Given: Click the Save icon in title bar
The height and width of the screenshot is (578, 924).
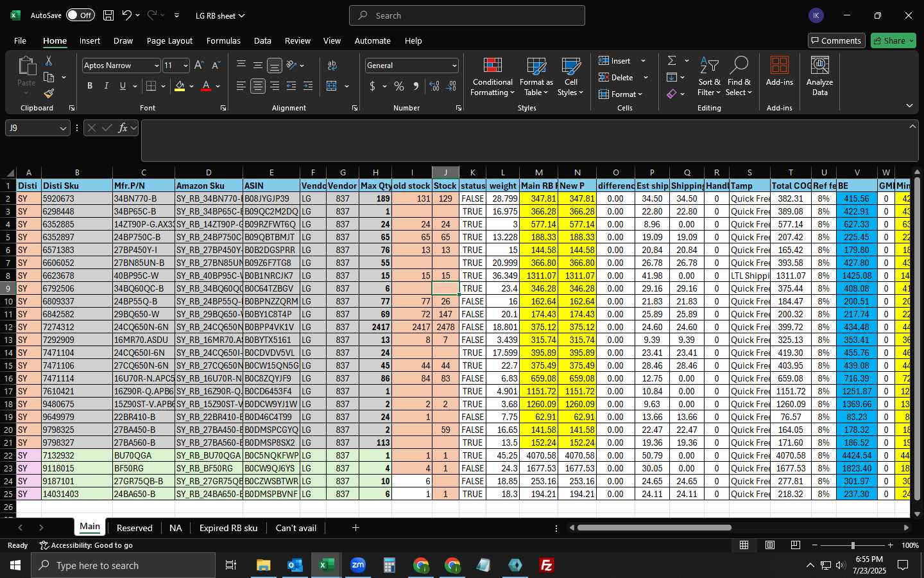Looking at the screenshot, I should 108,15.
